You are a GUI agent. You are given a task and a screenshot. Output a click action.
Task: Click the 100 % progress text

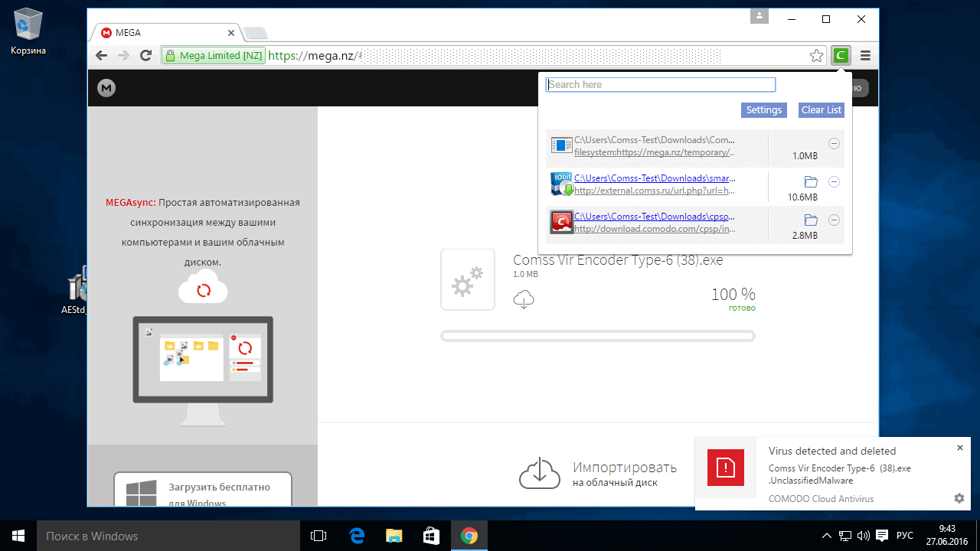[733, 295]
